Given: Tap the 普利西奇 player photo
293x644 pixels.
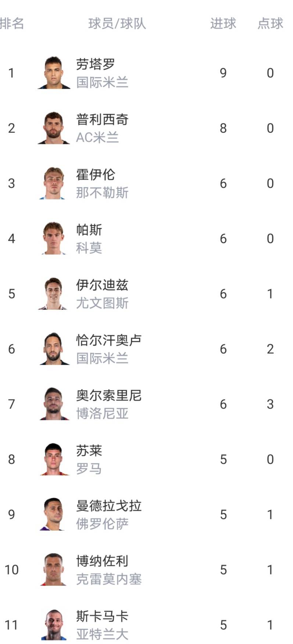Looking at the screenshot, I should tap(54, 128).
